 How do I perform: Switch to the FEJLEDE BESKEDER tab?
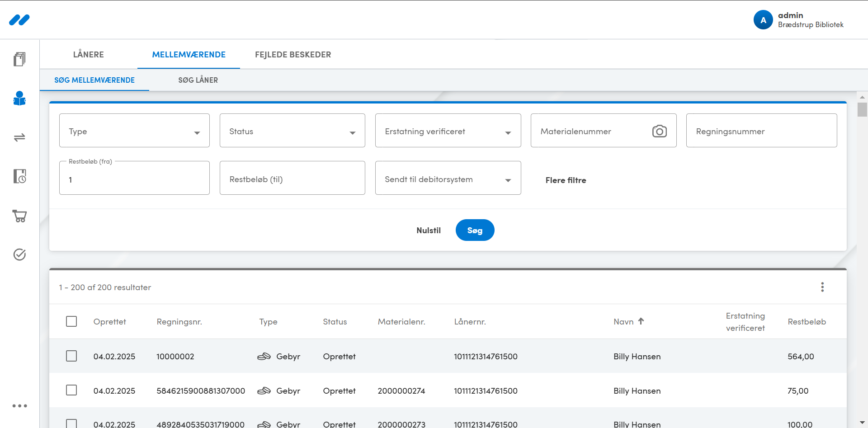pos(293,55)
